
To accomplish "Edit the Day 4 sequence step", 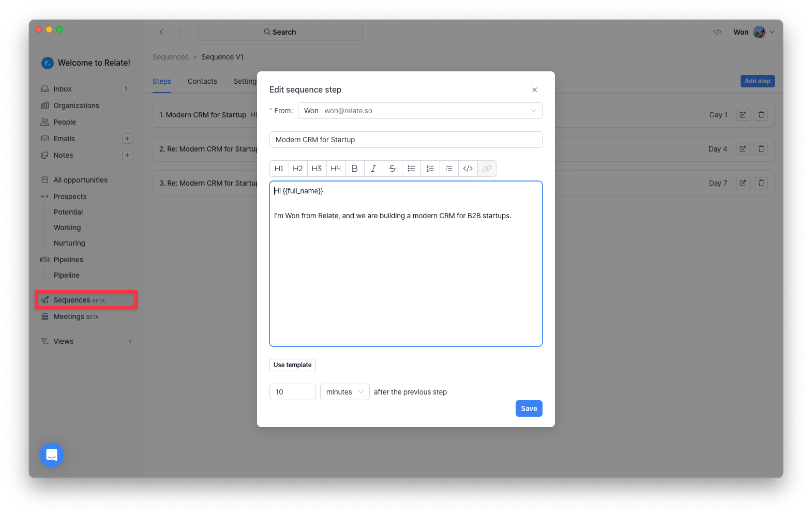I will pos(743,149).
